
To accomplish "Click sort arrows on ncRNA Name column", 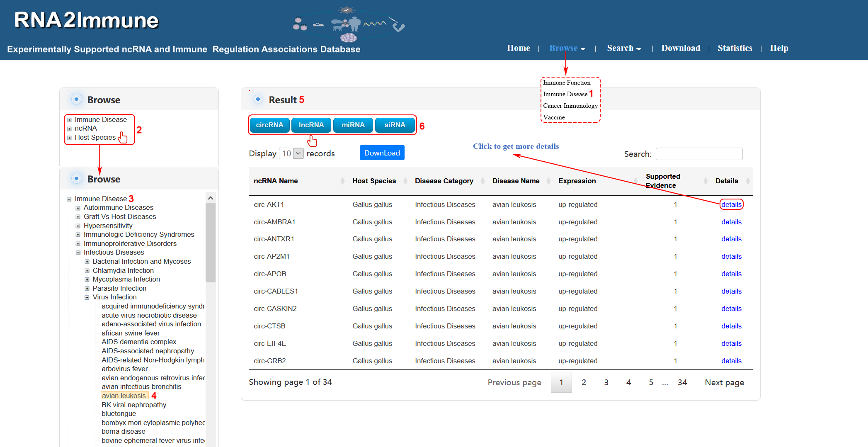I will 342,181.
